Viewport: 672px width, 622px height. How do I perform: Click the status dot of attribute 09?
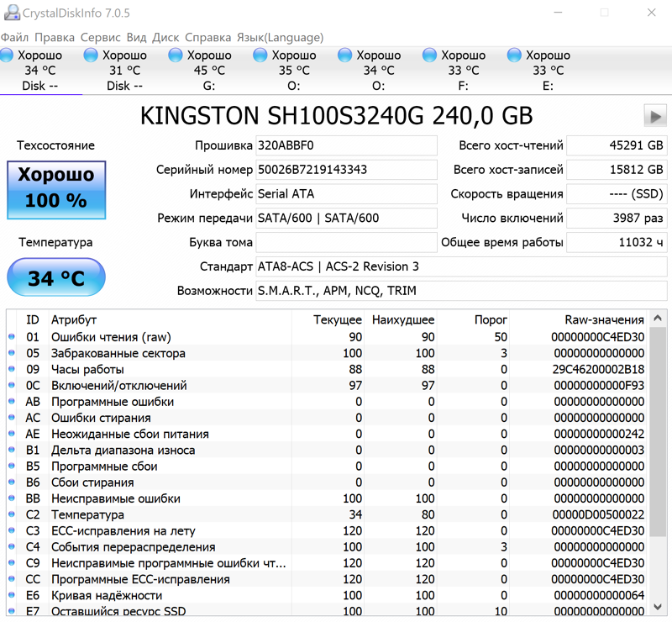pyautogui.click(x=12, y=369)
